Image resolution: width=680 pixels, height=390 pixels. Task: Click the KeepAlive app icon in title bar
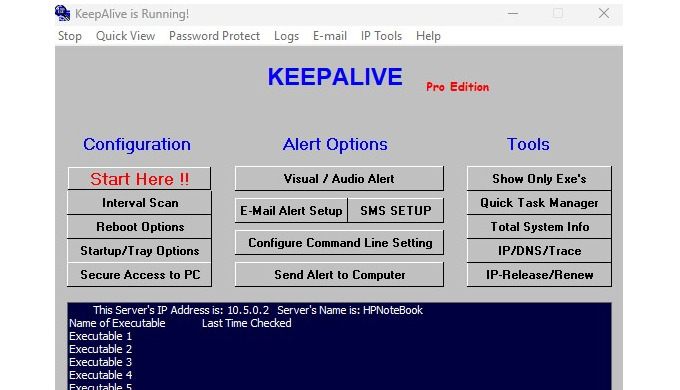pyautogui.click(x=62, y=13)
